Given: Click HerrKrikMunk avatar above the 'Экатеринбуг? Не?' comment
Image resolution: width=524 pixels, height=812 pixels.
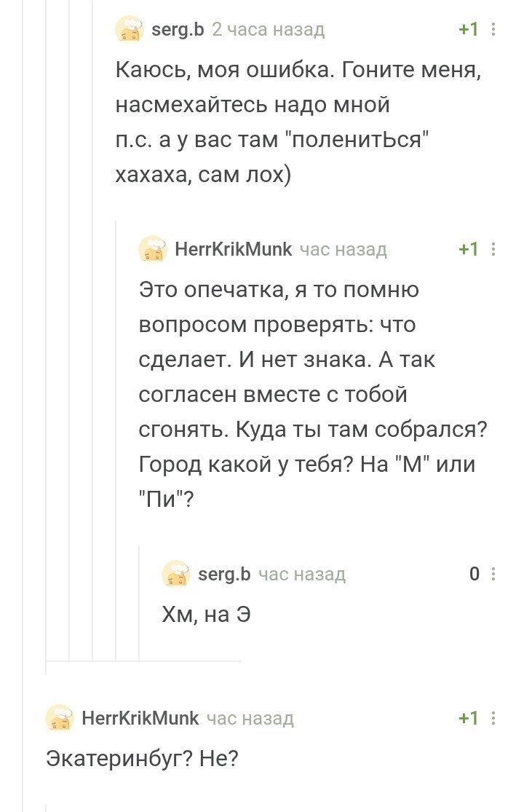Looking at the screenshot, I should 60,719.
